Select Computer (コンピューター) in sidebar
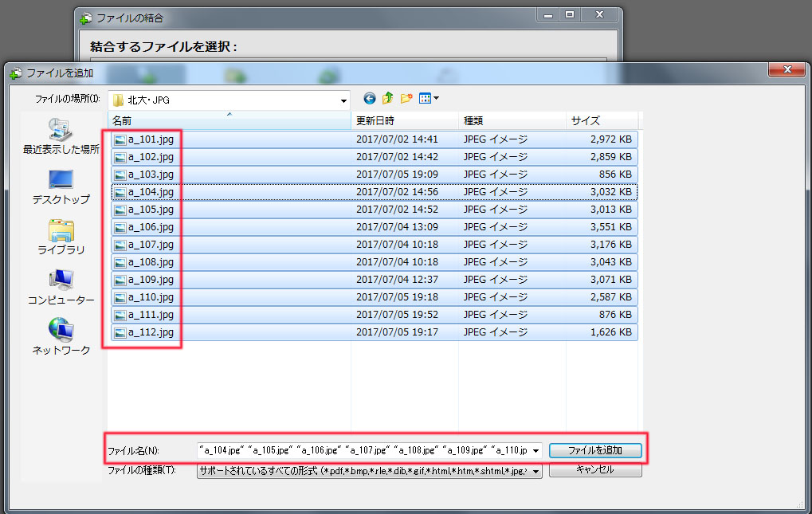812x514 pixels. point(61,287)
